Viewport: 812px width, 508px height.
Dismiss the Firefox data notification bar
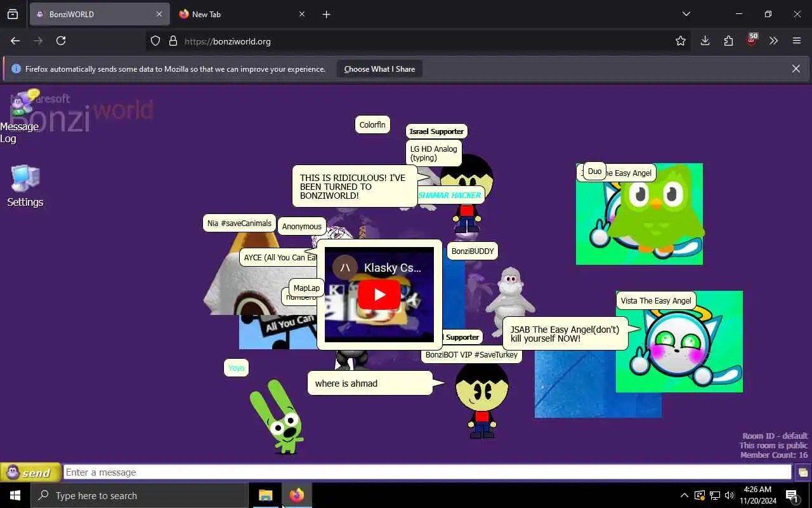796,69
